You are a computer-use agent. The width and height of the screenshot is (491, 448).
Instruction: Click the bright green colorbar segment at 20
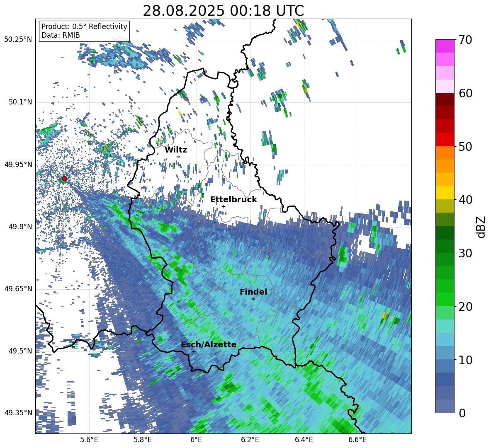[445, 299]
